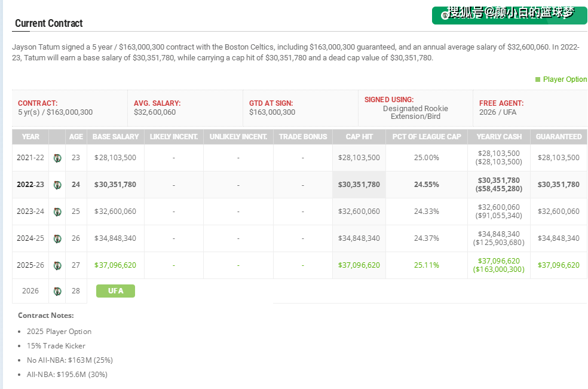Viewport: 588px width, 389px height.
Task: Click green base salary $37,096,620
Action: coord(115,265)
